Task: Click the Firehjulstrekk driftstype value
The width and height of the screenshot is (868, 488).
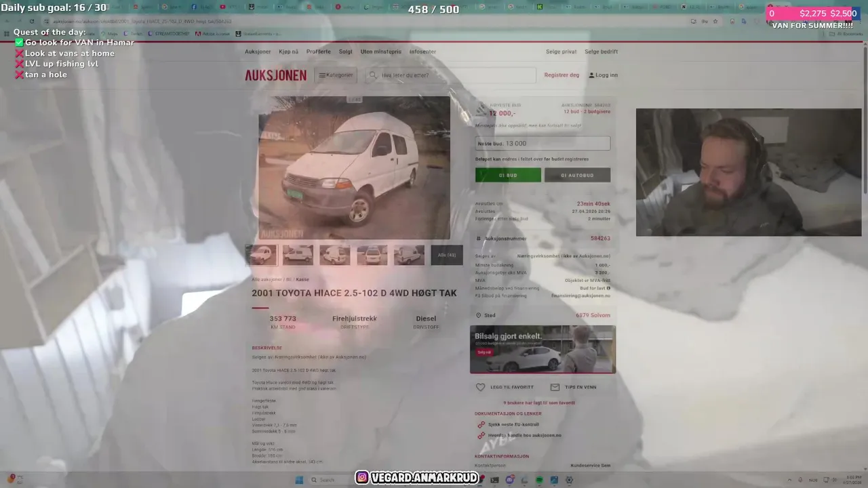Action: [354, 319]
